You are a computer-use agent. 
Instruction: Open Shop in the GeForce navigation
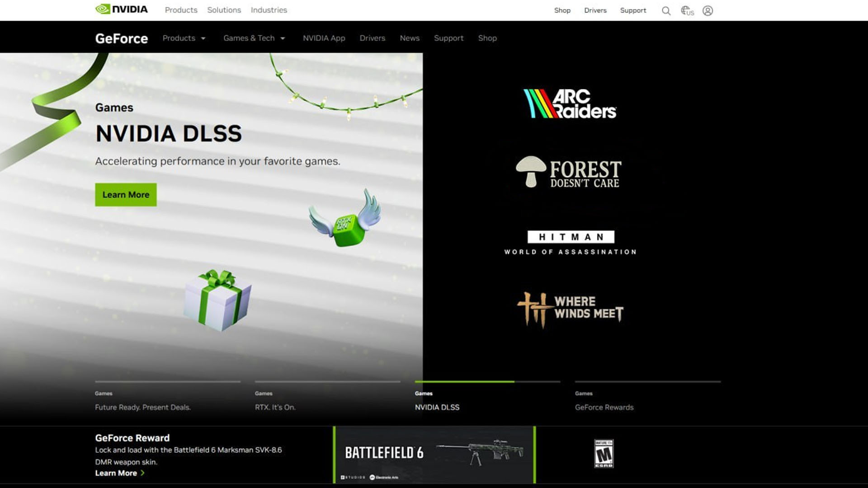pyautogui.click(x=487, y=38)
